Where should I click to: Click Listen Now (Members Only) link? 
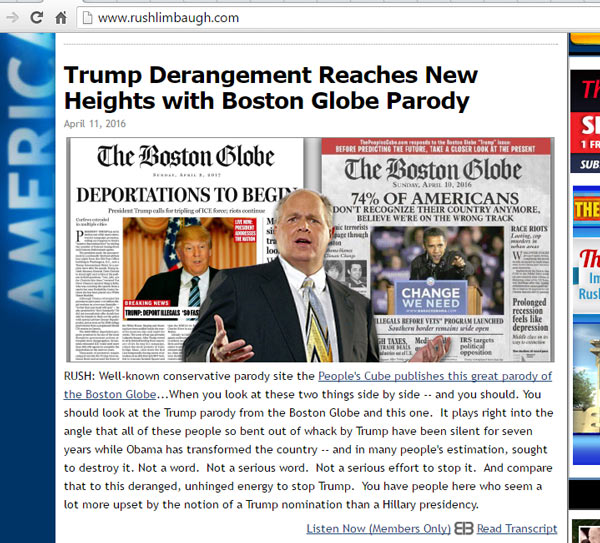378,528
